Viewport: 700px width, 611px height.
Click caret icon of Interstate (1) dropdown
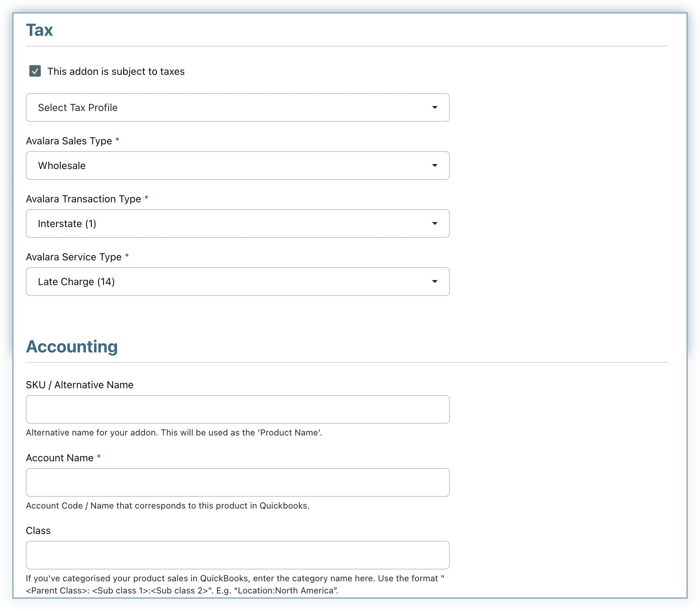tap(434, 223)
